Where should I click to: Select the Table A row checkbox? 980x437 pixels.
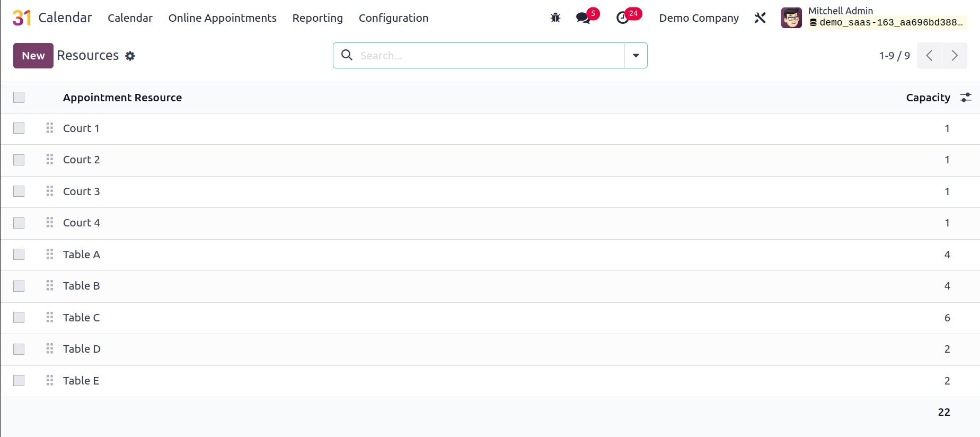[x=19, y=254]
